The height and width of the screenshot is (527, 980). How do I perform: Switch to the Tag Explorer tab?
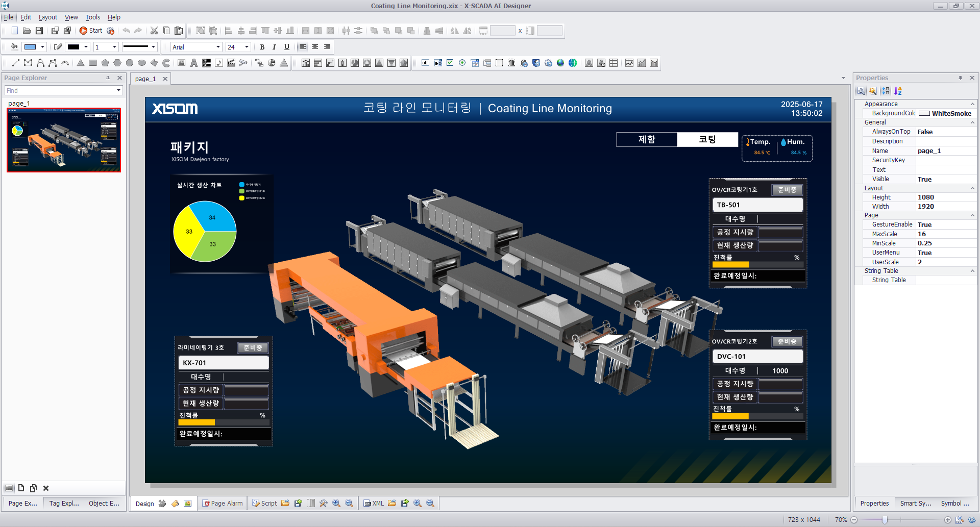pos(64,503)
